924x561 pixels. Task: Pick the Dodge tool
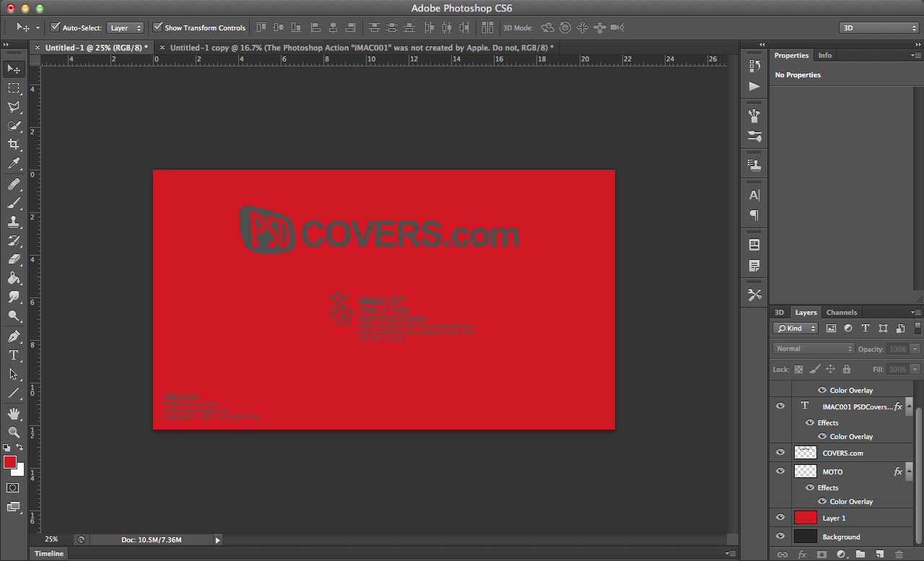click(x=14, y=316)
